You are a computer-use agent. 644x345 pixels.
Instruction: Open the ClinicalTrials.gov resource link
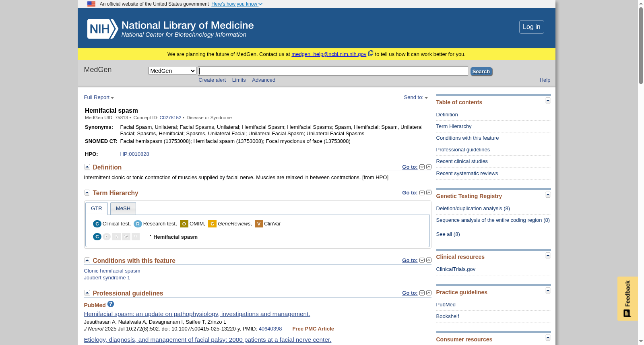[x=456, y=269]
